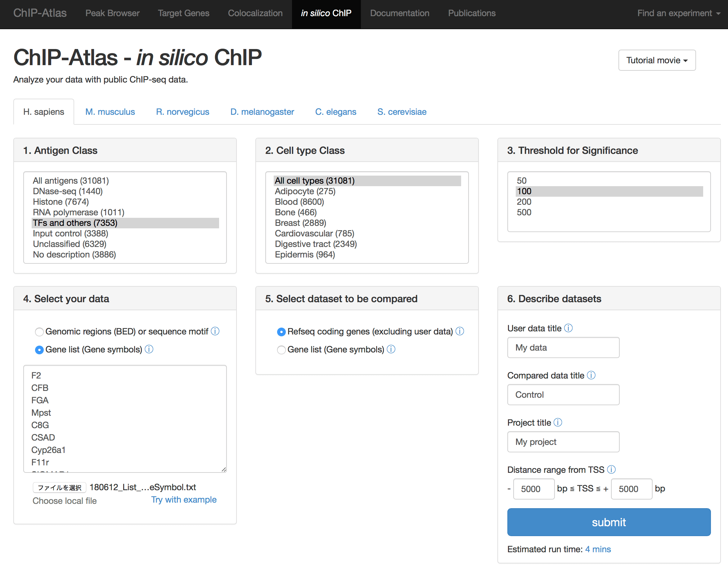Click info icon next to Gene list in Select your data

coord(149,349)
